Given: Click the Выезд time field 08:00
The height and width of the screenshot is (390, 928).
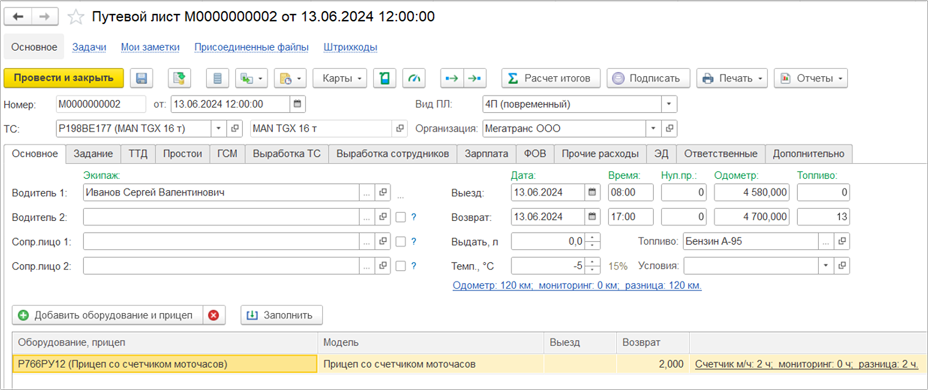Looking at the screenshot, I should (630, 193).
